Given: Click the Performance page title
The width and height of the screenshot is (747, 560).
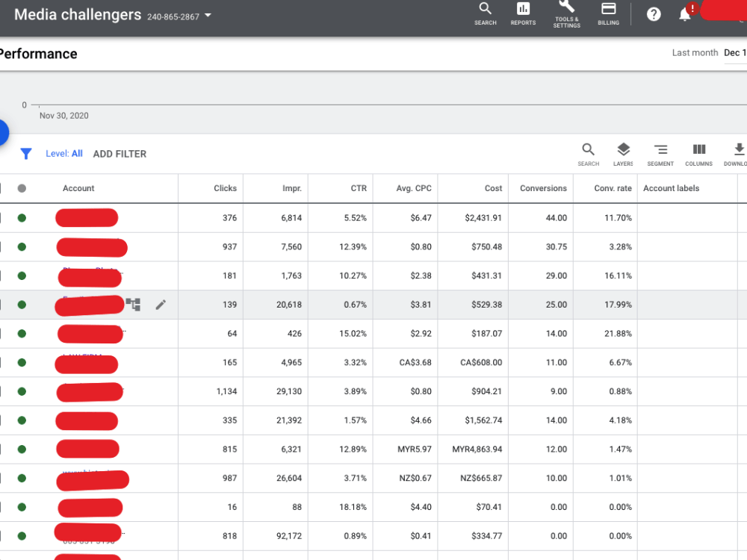Looking at the screenshot, I should [38, 54].
